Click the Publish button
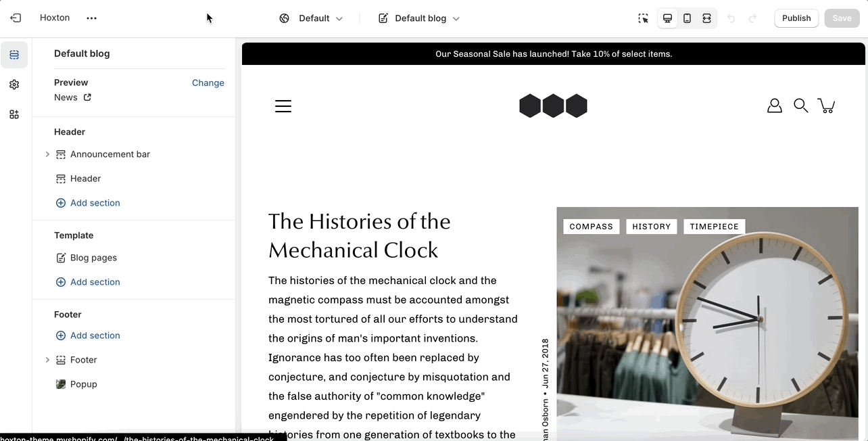The width and height of the screenshot is (868, 441). pos(796,18)
